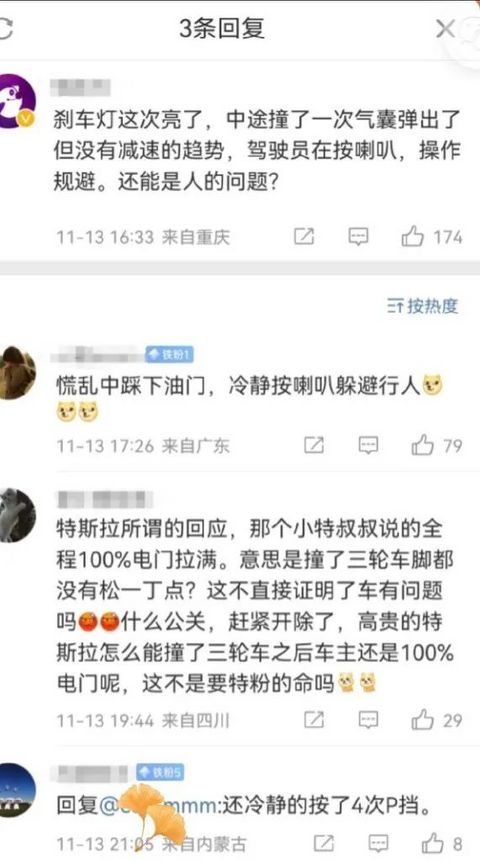Image resolution: width=480 pixels, height=862 pixels.
Task: Like the Inner Mongolia reply with 8 likes
Action: [433, 843]
